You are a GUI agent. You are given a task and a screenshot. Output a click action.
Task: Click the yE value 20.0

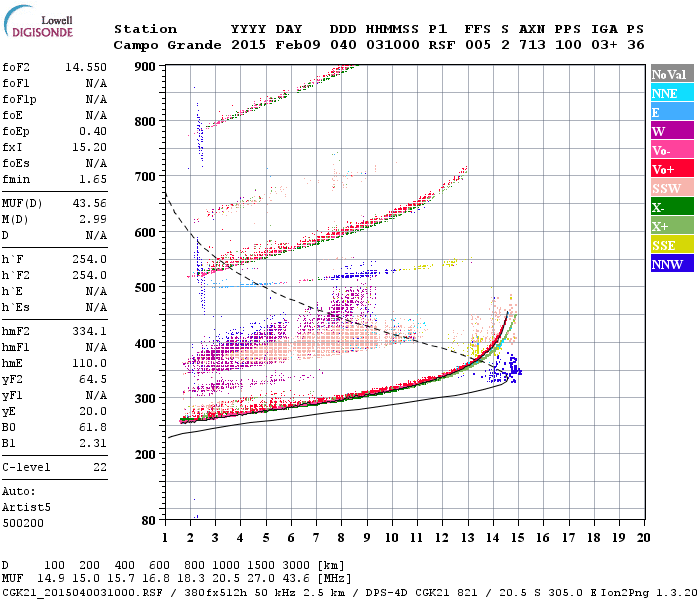[93, 411]
